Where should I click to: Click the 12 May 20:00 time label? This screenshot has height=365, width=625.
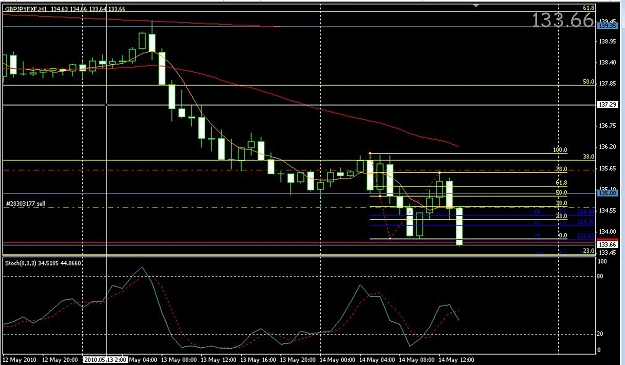click(x=60, y=359)
